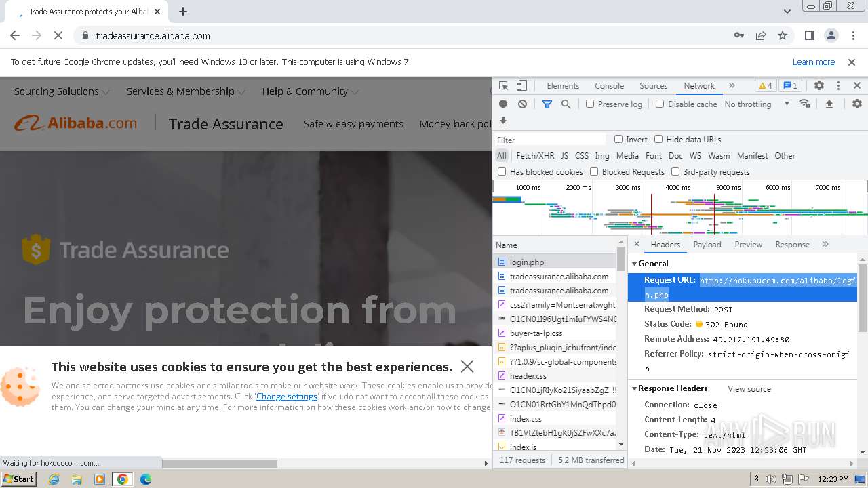Stop recording network log
Viewport: 868px width, 488px height.
click(x=503, y=104)
